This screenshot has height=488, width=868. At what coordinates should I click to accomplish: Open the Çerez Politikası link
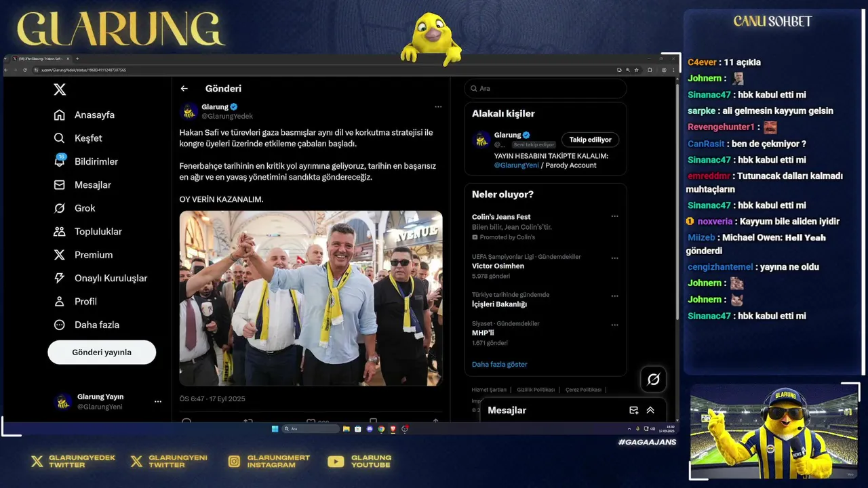click(583, 390)
